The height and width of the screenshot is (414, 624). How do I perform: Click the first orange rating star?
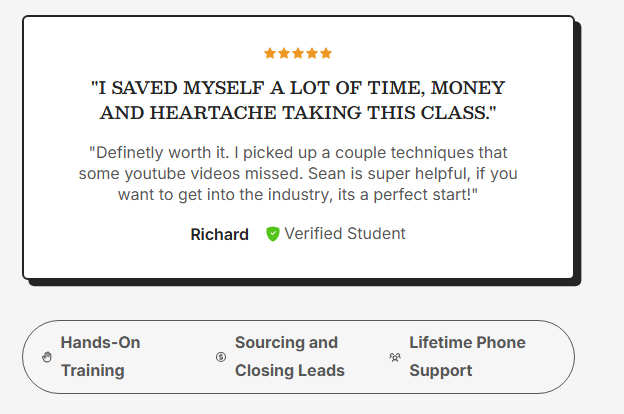[270, 53]
